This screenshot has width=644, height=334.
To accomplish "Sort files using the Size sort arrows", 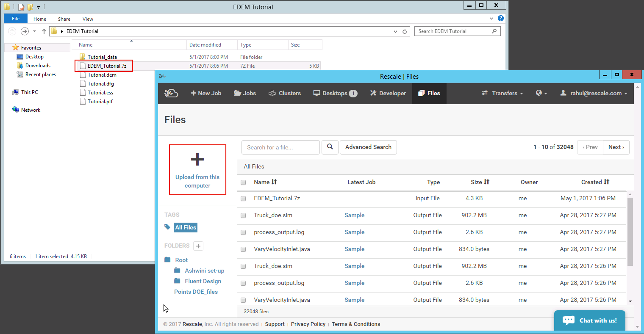I will coord(486,182).
